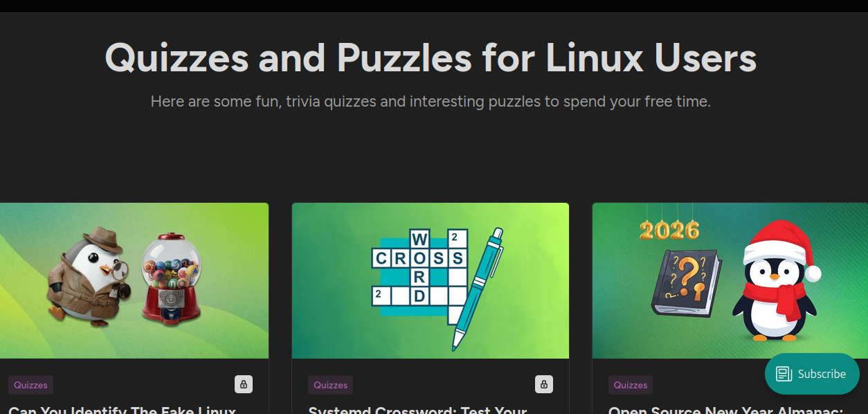868x414 pixels.
Task: Click the lock icon on the Fake Linux card
Action: click(x=243, y=384)
